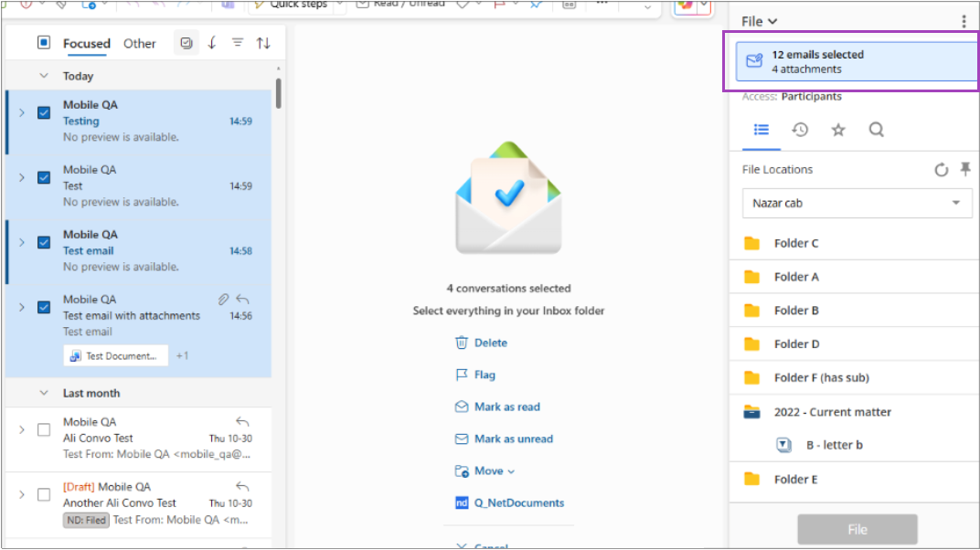Switch to the Other inbox tab
Image resolution: width=980 pixels, height=550 pixels.
pyautogui.click(x=140, y=43)
